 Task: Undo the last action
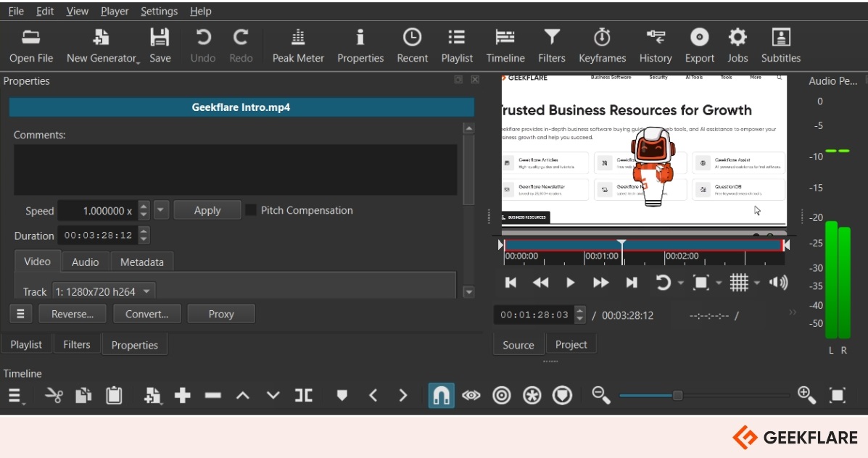(x=202, y=46)
